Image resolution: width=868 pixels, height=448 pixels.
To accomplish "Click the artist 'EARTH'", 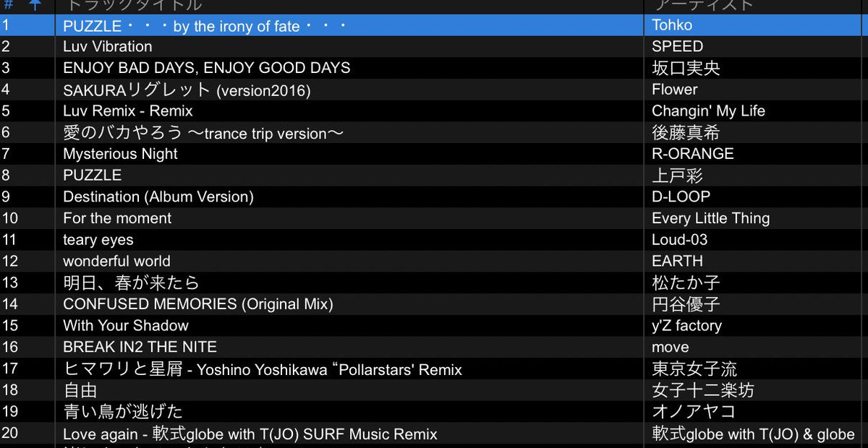I will click(677, 261).
